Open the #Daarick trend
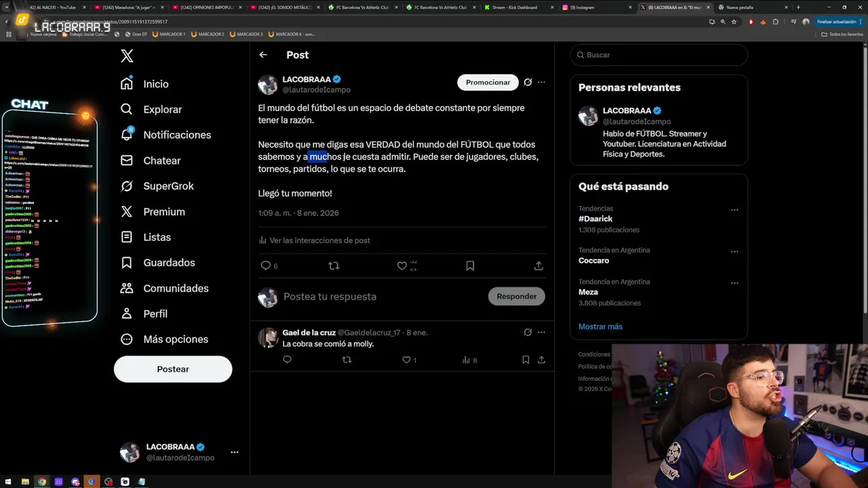 595,219
